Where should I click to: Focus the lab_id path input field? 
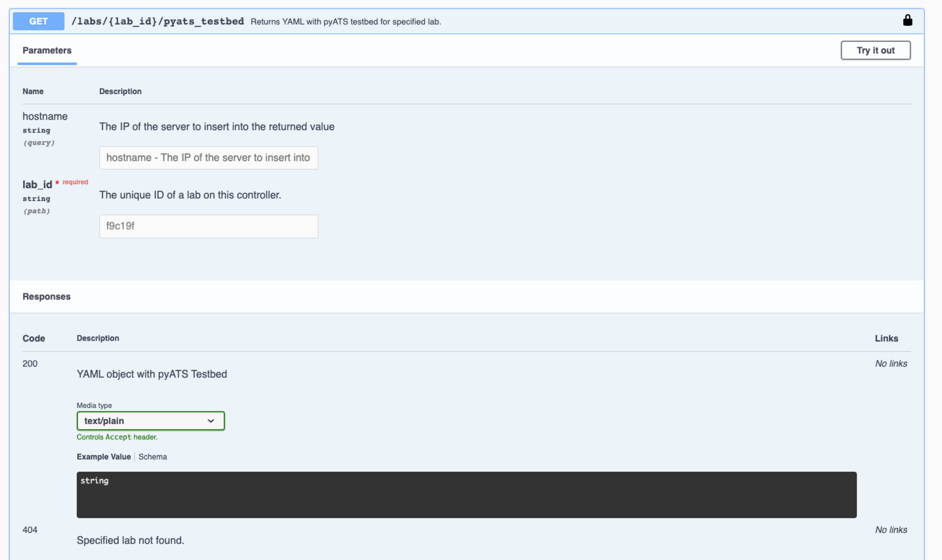[x=208, y=226]
